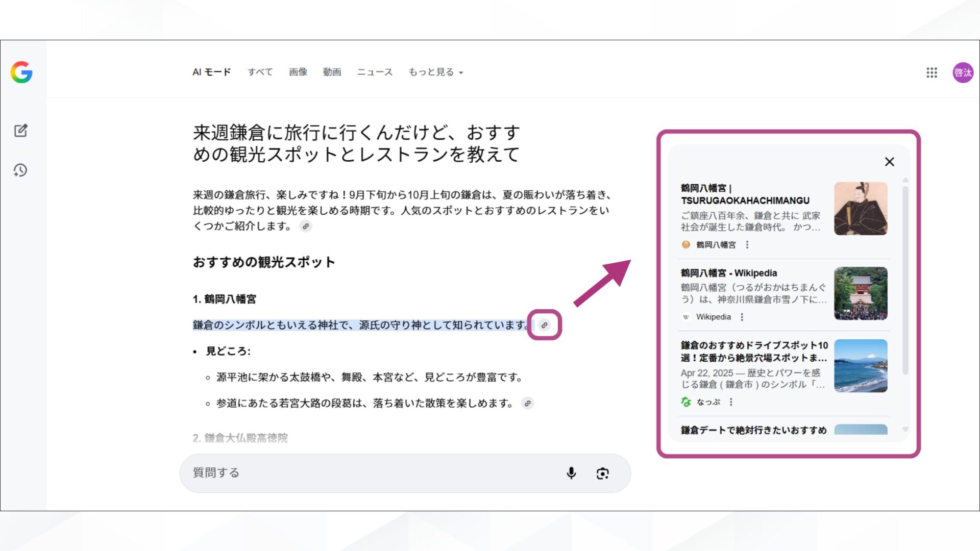Open the citation icon after the 鶴岡八幡宮 description
Image resolution: width=980 pixels, height=551 pixels.
543,325
